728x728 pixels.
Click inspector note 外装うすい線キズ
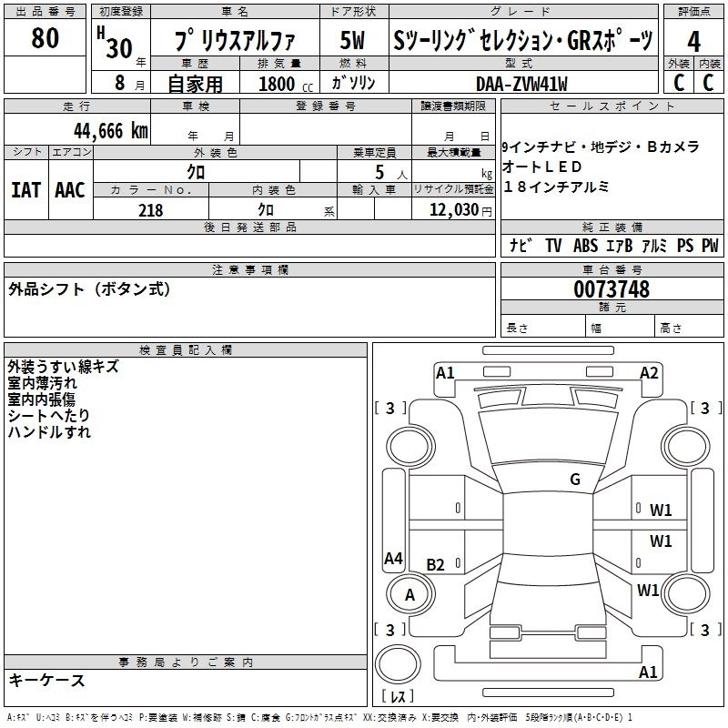[x=63, y=367]
